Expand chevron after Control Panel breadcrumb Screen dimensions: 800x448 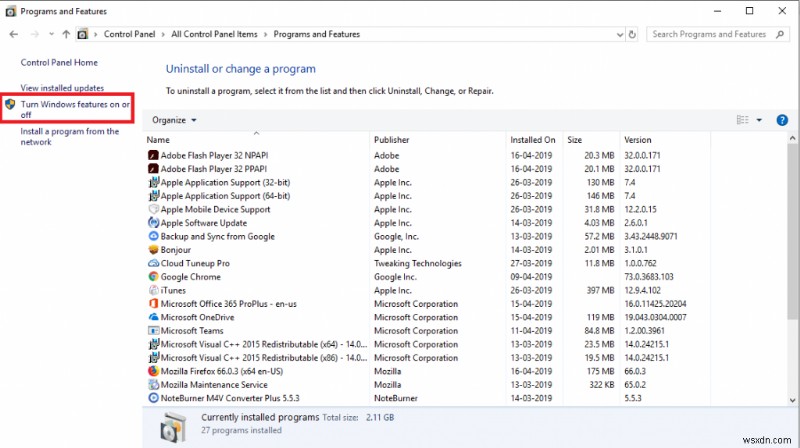[163, 34]
